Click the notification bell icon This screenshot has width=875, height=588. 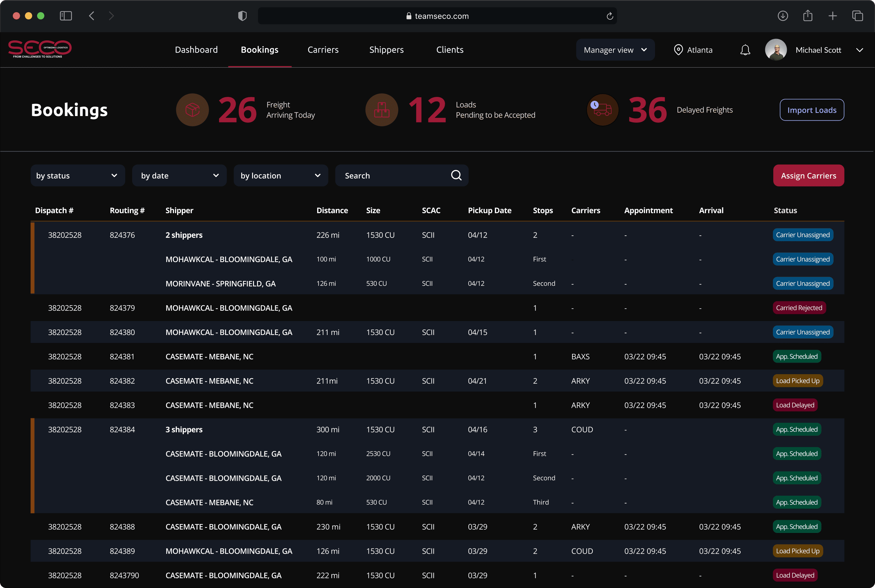click(x=745, y=50)
